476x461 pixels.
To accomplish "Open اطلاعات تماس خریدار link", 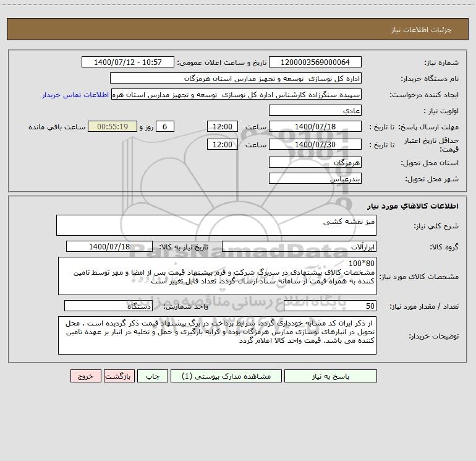I will click(x=75, y=95).
